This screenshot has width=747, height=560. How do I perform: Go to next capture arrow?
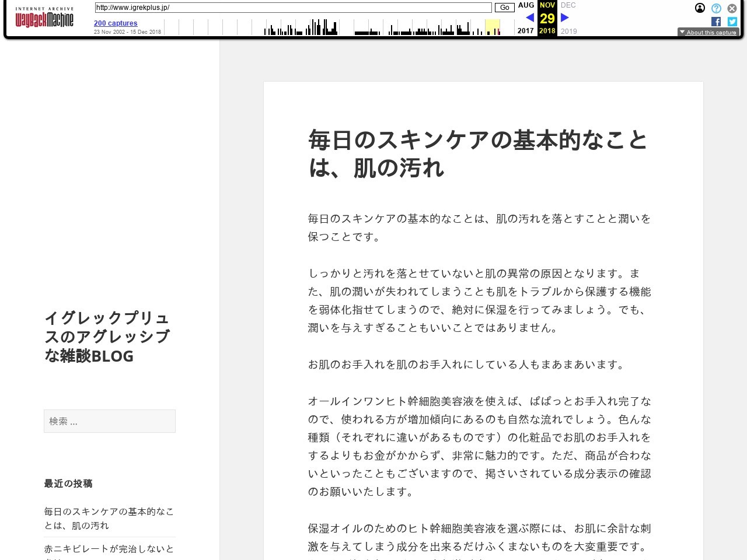[564, 17]
